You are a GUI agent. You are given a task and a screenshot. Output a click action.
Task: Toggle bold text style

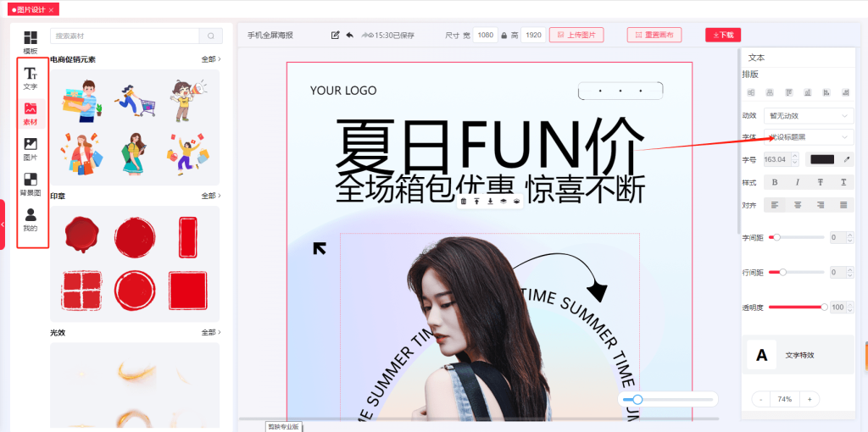click(774, 182)
